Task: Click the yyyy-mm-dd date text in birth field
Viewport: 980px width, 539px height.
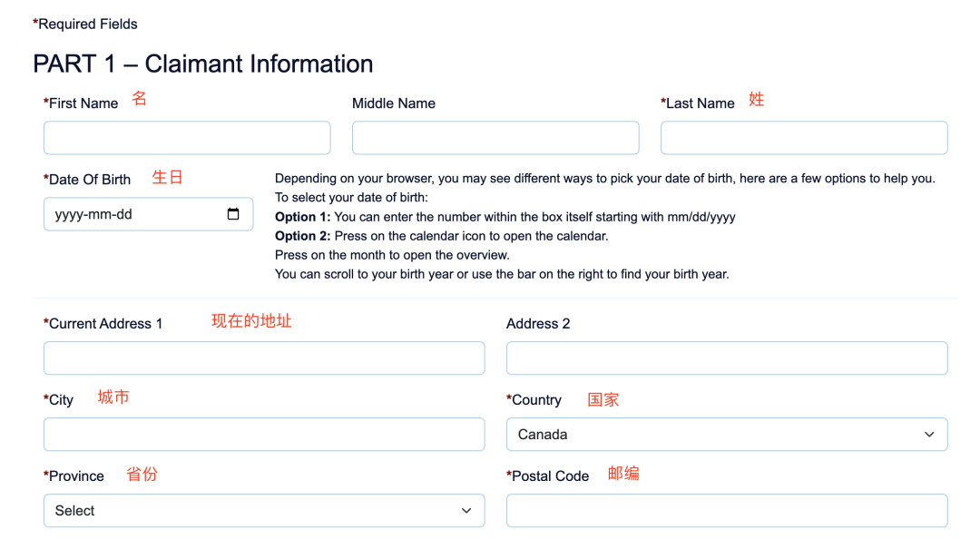Action: click(x=93, y=215)
